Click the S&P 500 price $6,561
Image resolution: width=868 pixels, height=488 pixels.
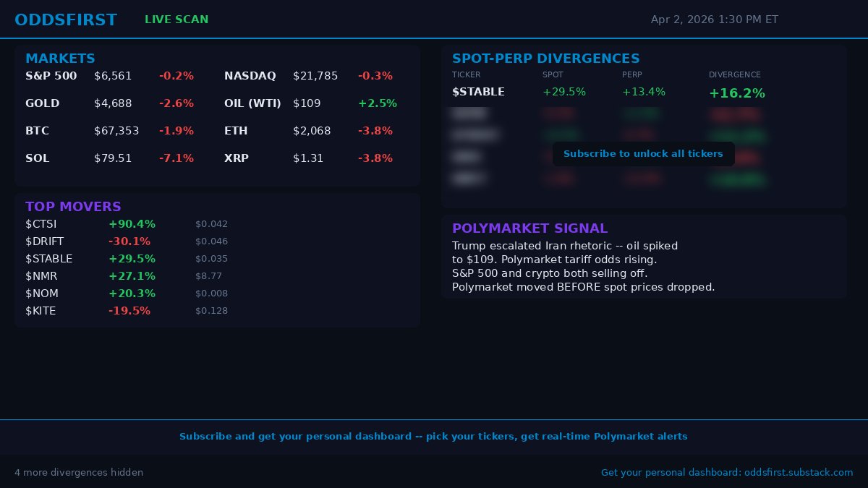[x=113, y=76]
